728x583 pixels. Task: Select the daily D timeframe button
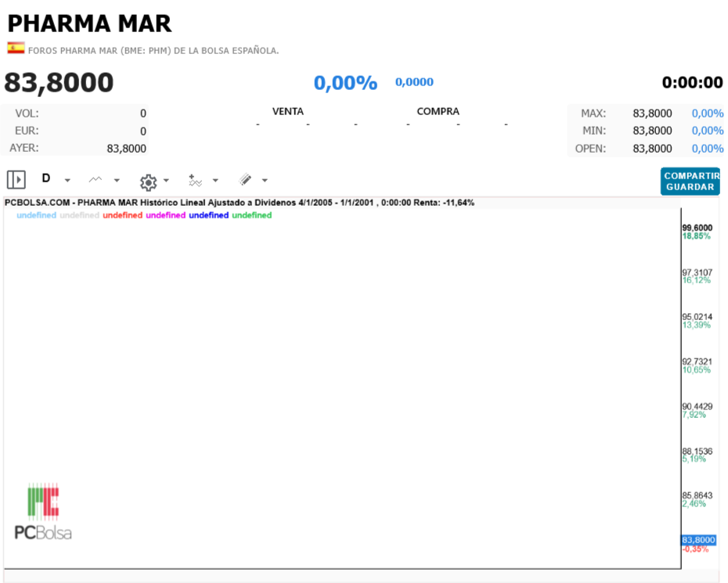pos(46,178)
